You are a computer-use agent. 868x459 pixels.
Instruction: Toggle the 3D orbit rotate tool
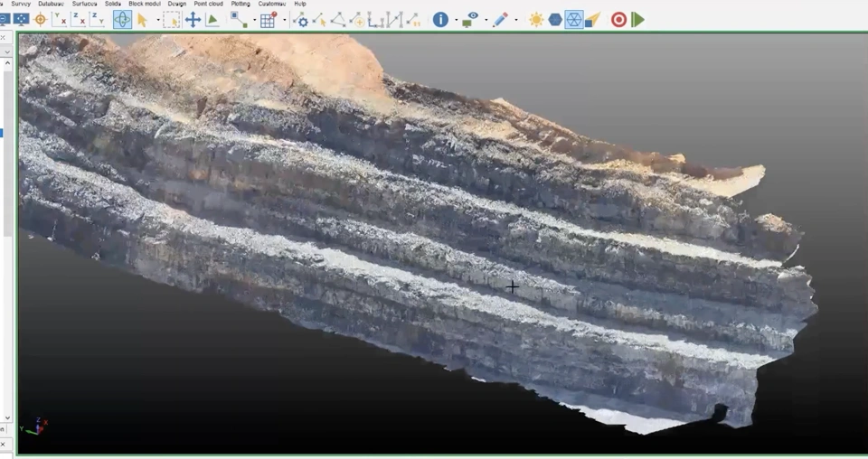point(122,20)
